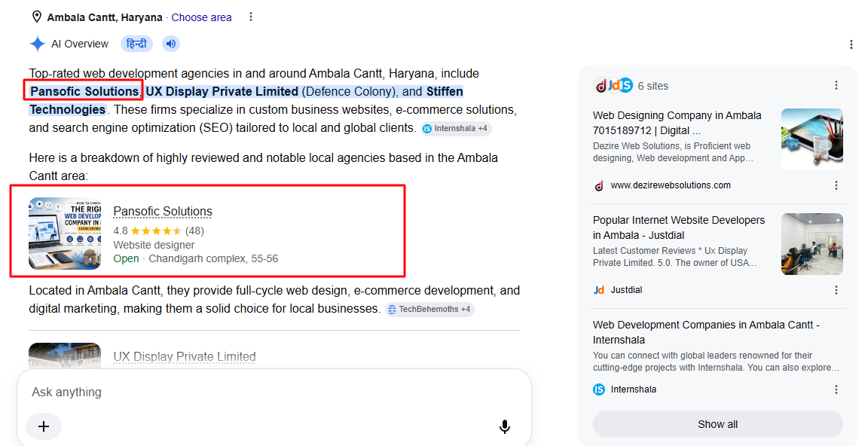This screenshot has height=446, width=868.
Task: Open options menu for Internshala source
Action: [836, 389]
